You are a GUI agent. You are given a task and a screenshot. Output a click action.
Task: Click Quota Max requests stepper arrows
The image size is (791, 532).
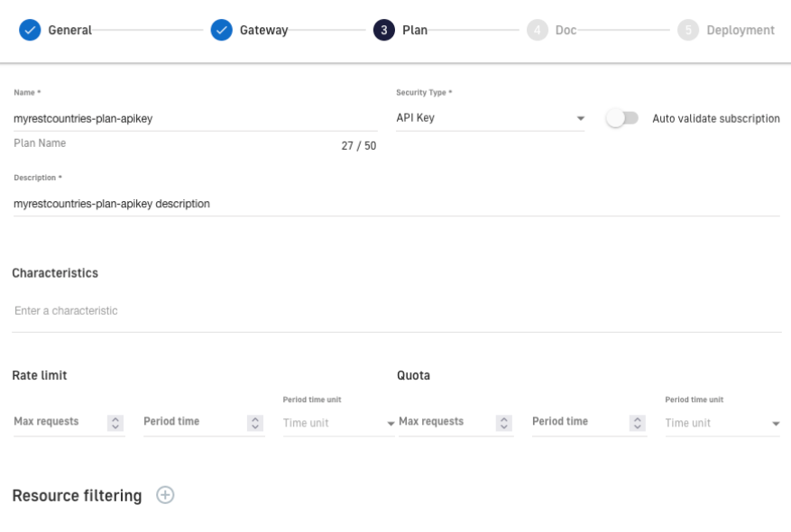[x=505, y=422]
